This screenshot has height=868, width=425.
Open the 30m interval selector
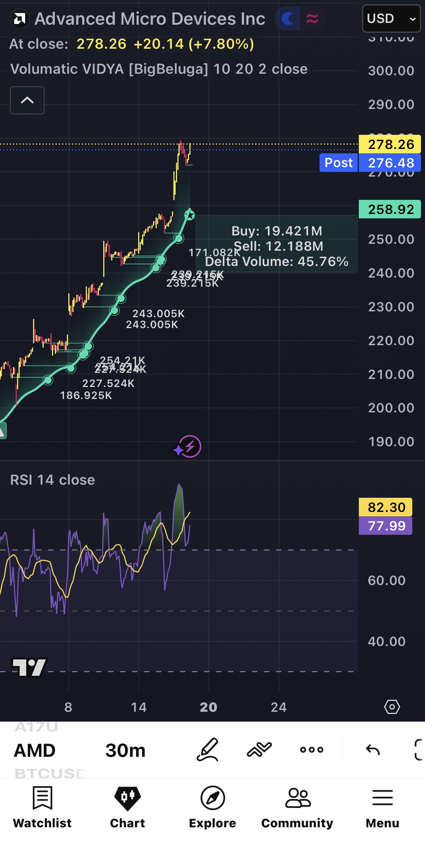(x=125, y=750)
